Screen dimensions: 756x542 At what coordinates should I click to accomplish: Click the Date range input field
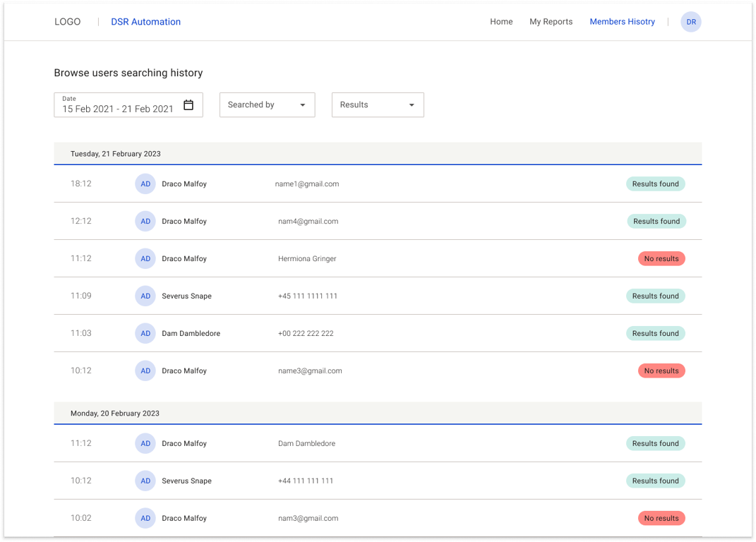click(128, 104)
